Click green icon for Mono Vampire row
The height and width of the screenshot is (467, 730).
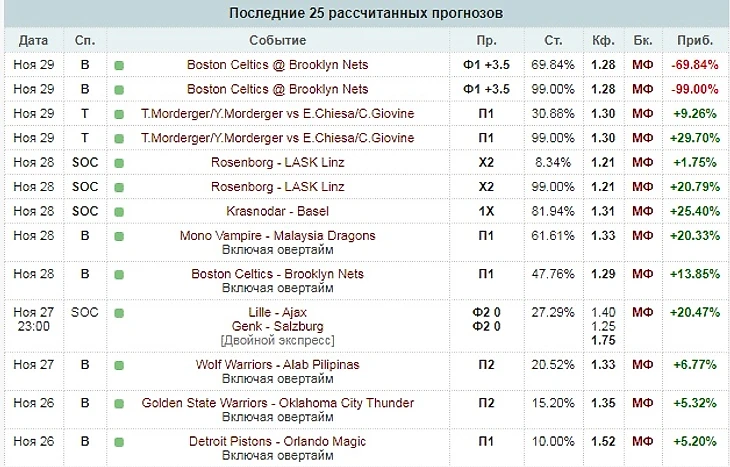click(x=119, y=237)
